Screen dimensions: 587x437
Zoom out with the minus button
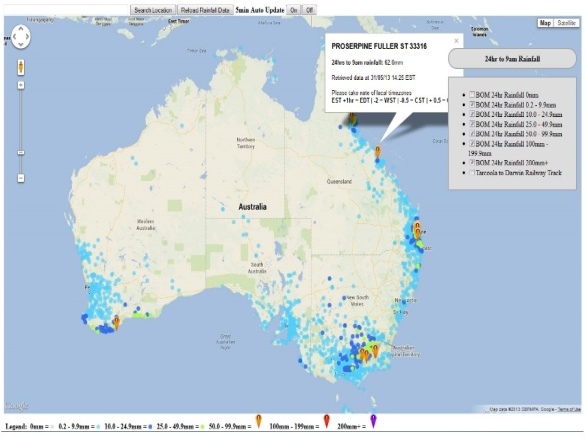click(x=21, y=178)
